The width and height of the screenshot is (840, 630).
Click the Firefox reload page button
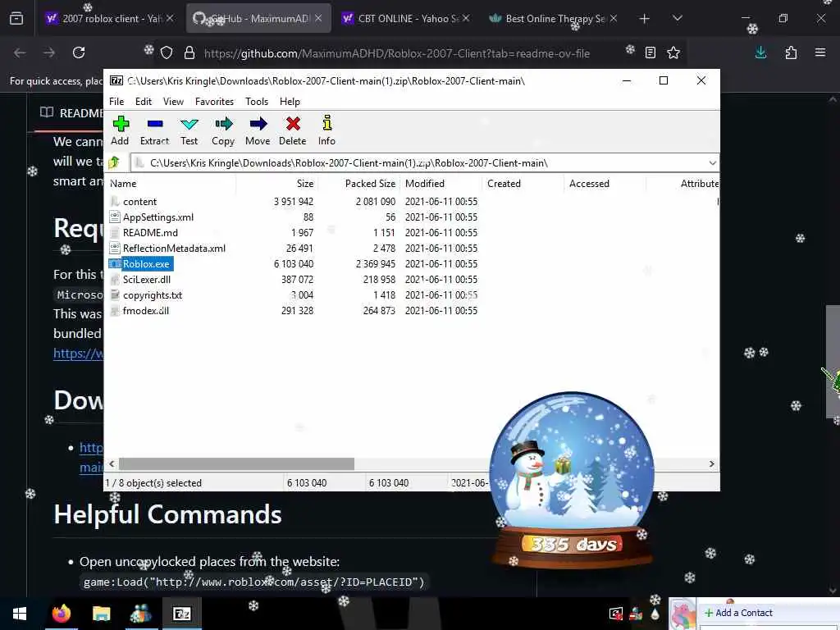click(x=79, y=52)
